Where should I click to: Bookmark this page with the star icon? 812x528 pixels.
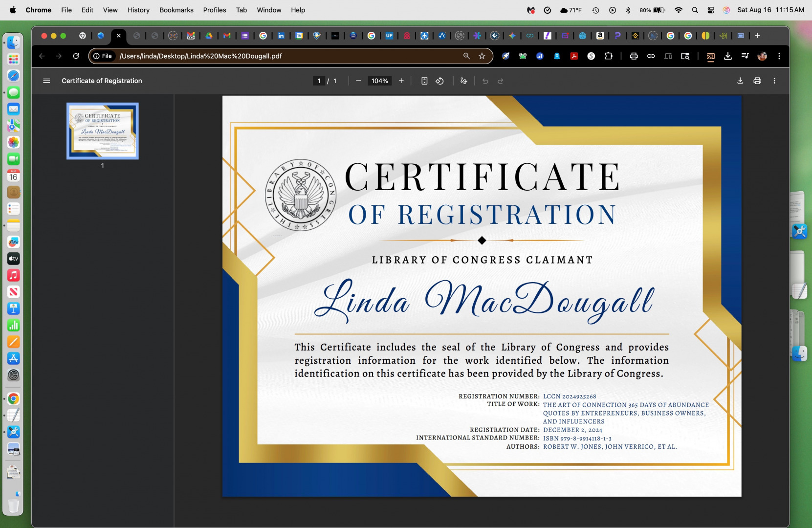point(482,56)
